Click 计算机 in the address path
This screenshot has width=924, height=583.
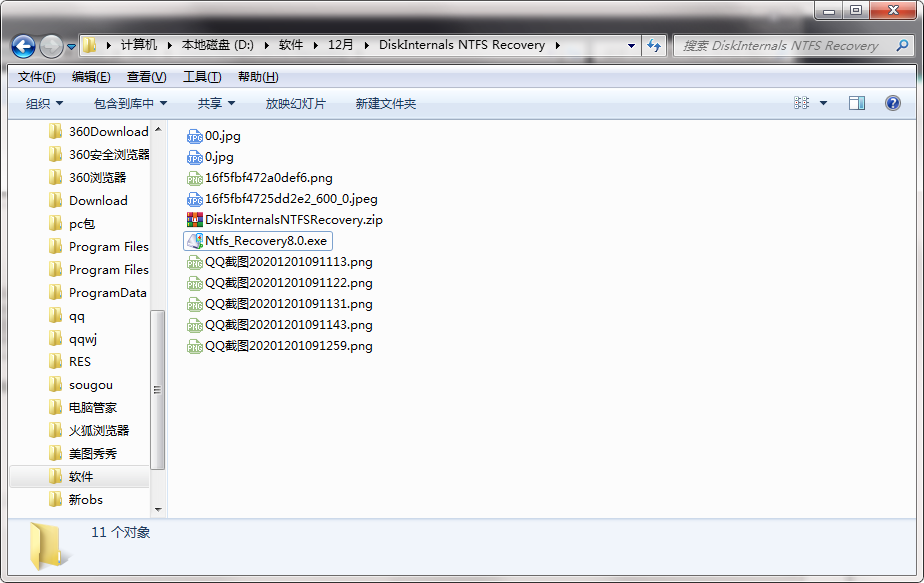(x=139, y=45)
